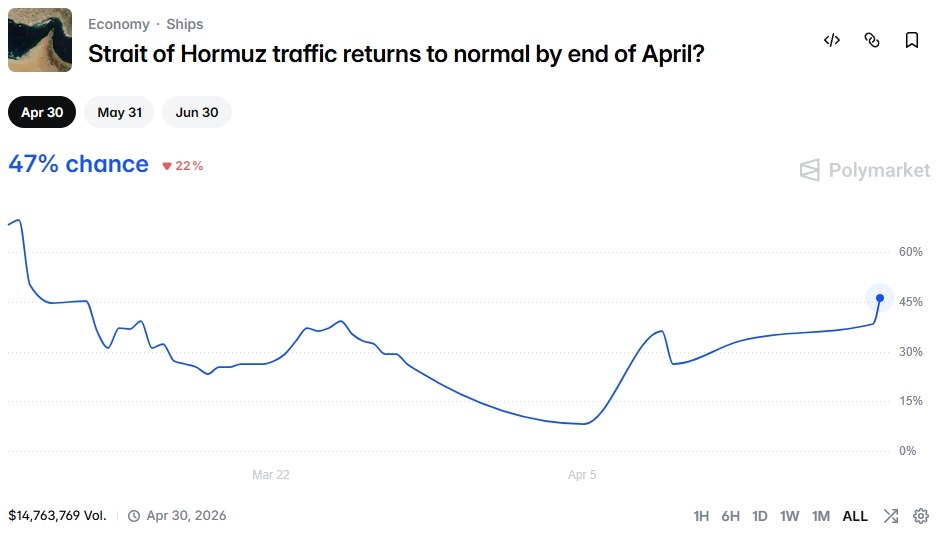The image size is (942, 537).
Task: Set chart range to 1H
Action: click(x=701, y=516)
